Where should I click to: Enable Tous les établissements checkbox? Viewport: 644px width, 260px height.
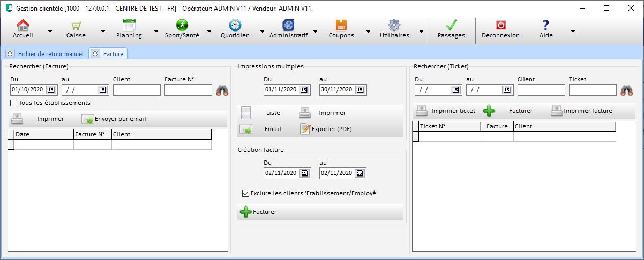click(14, 103)
